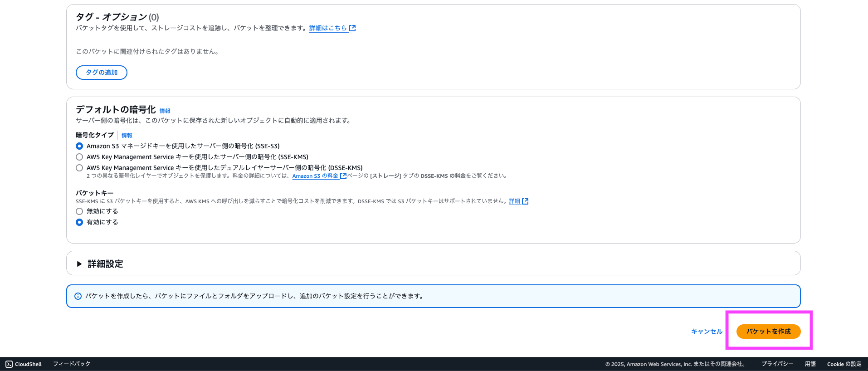Open 情報 link beside デフォルトの暗号化

[165, 111]
